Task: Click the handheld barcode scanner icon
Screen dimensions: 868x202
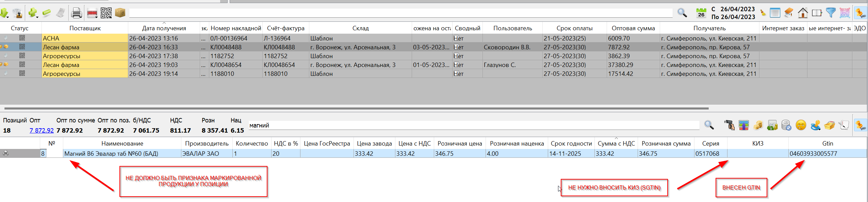Action: (729, 125)
